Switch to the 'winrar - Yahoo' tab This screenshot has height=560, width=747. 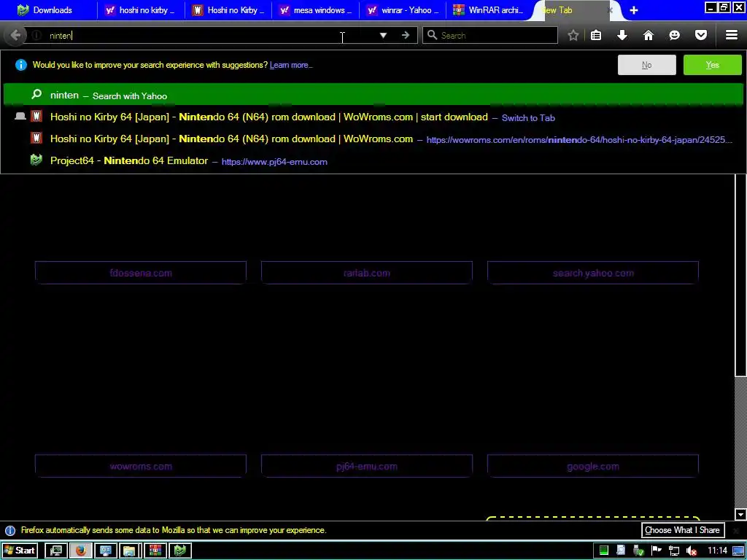click(x=403, y=10)
